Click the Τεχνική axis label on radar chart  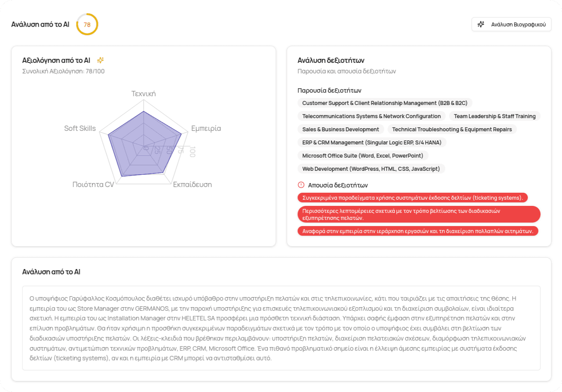pyautogui.click(x=144, y=94)
